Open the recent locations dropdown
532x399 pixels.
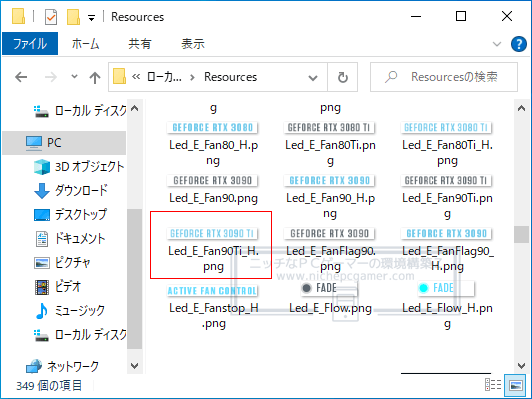(x=74, y=77)
